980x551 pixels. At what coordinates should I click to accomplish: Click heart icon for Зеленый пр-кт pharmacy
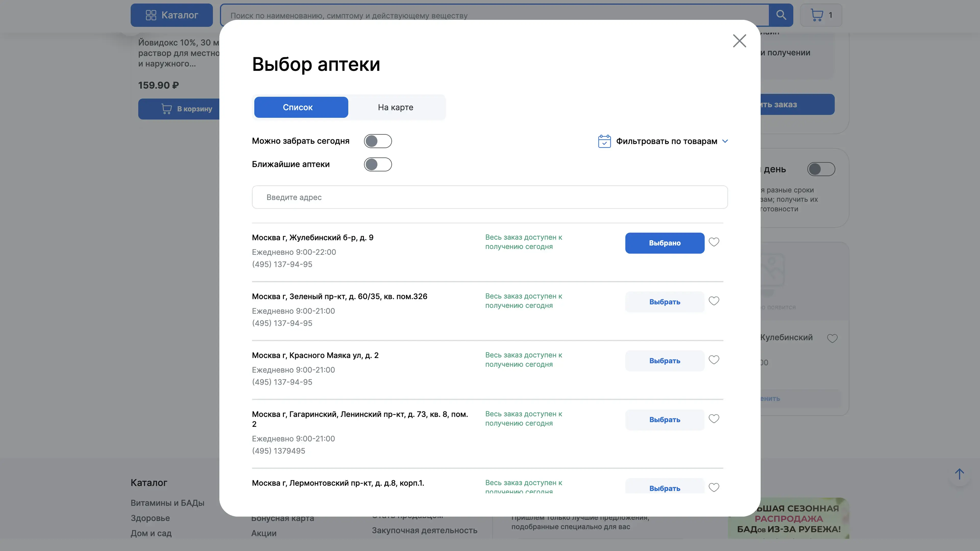point(714,301)
